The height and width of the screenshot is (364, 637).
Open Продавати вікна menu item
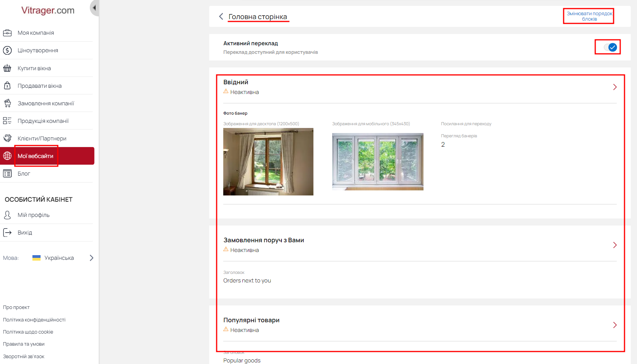click(47, 86)
